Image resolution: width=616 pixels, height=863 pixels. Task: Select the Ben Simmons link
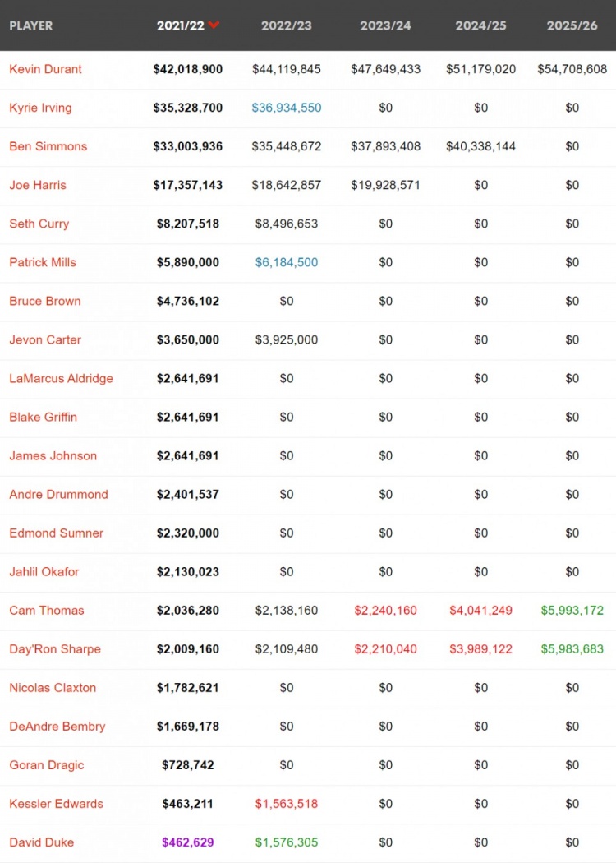pyautogui.click(x=48, y=146)
